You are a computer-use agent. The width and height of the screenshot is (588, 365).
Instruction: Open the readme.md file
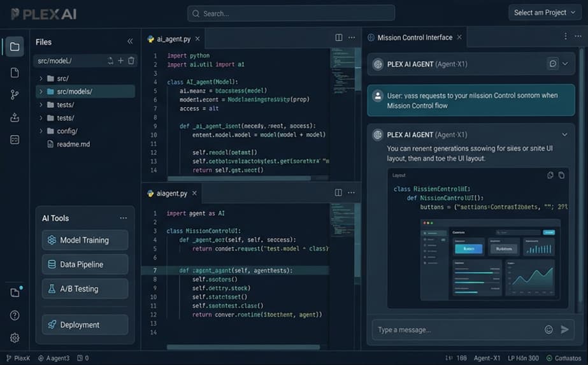69,144
